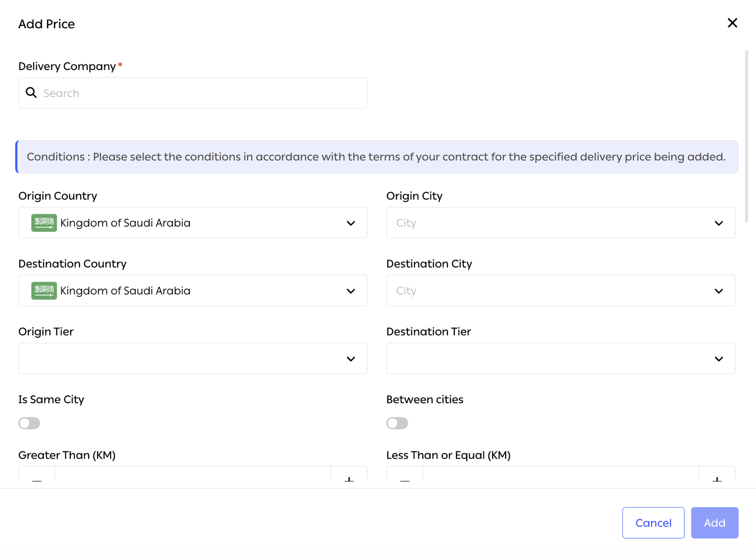Click the Delivery Company search magnifier icon
Screen dimensions: 756x555
point(31,93)
